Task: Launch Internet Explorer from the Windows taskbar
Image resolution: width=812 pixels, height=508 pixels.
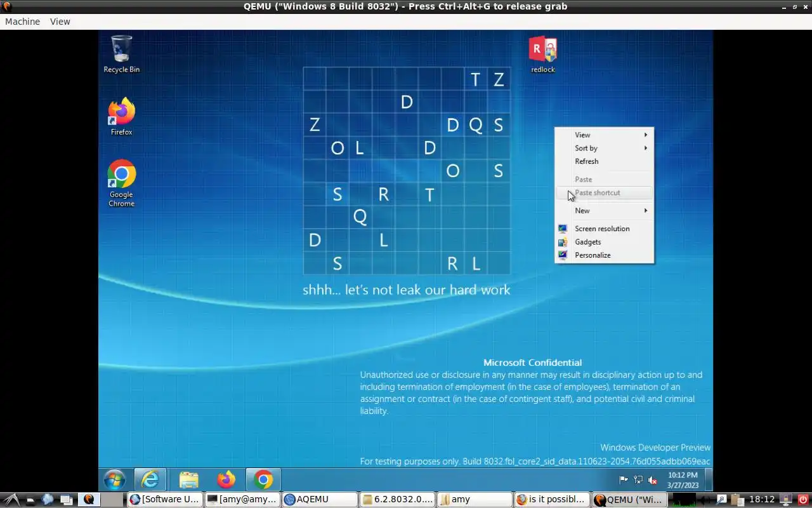Action: click(x=150, y=479)
